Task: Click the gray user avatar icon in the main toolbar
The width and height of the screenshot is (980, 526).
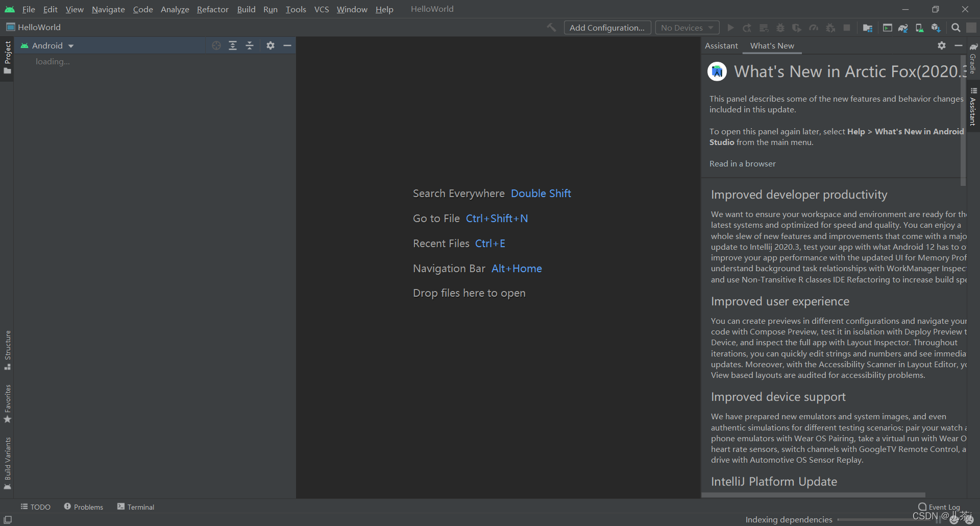Action: (971, 28)
